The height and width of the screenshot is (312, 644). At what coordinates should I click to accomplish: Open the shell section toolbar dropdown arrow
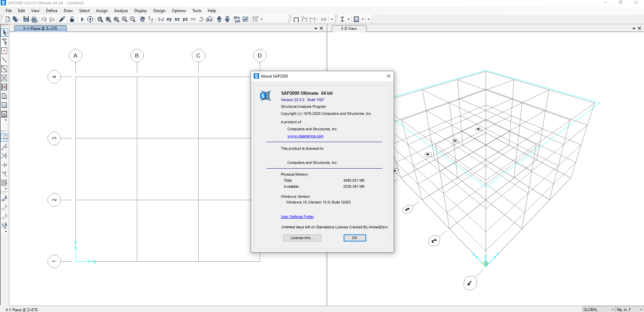pos(362,19)
